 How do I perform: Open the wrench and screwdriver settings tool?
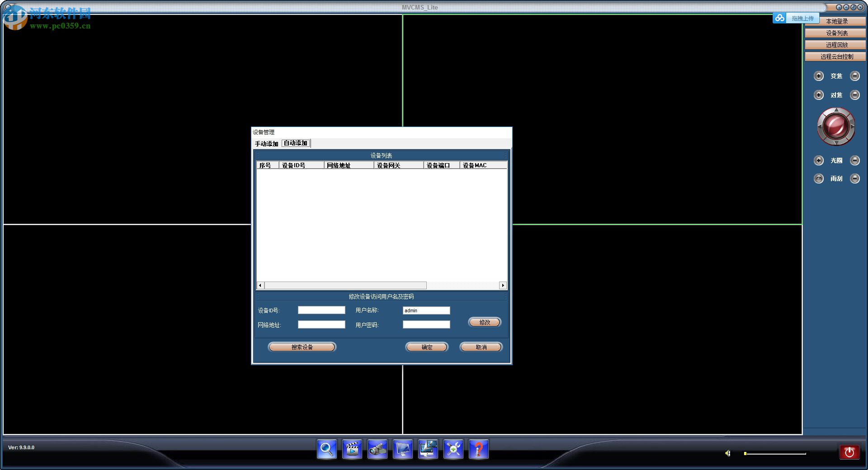[x=453, y=449]
